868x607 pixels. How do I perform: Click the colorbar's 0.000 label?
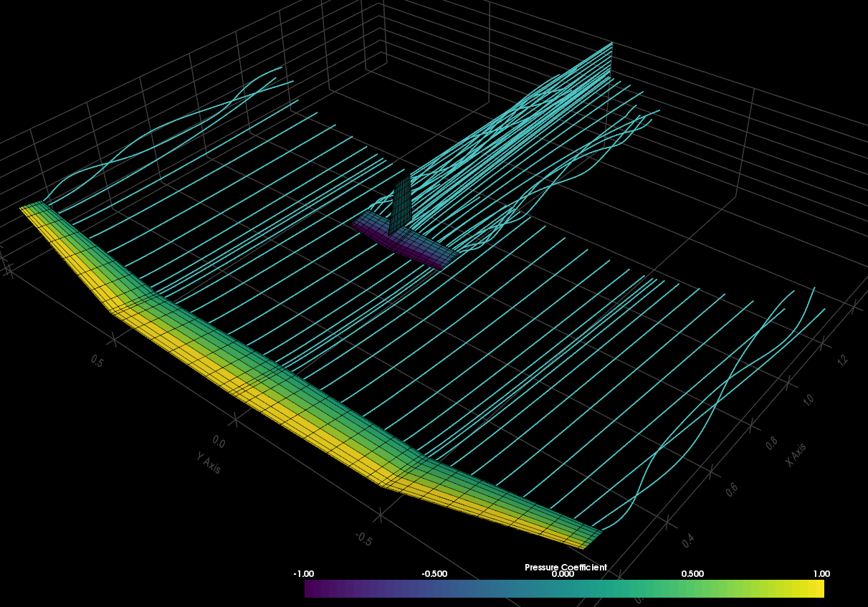(x=563, y=574)
